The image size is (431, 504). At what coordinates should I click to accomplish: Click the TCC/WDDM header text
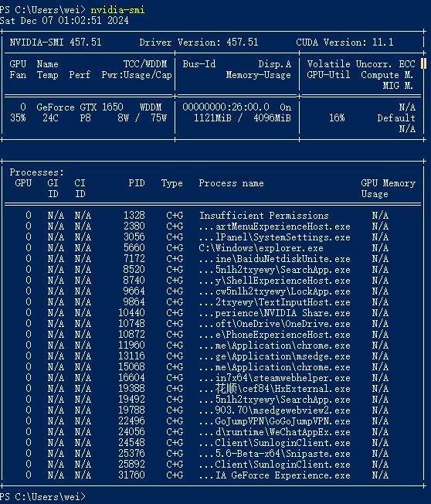145,64
